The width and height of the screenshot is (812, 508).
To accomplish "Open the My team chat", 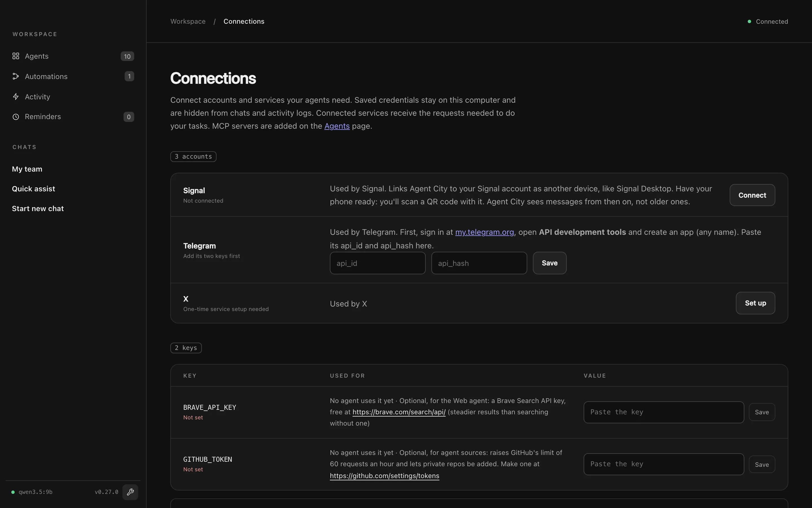I will [x=27, y=169].
